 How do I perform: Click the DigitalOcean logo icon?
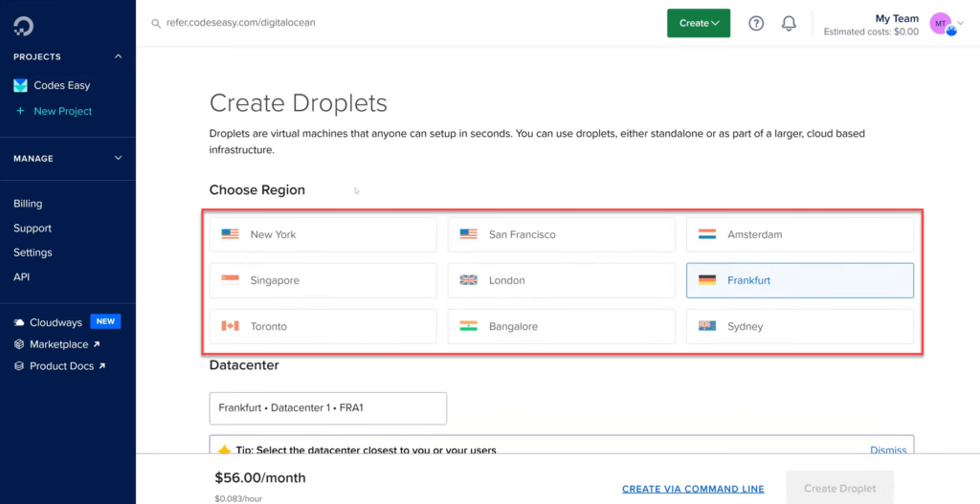(x=23, y=26)
